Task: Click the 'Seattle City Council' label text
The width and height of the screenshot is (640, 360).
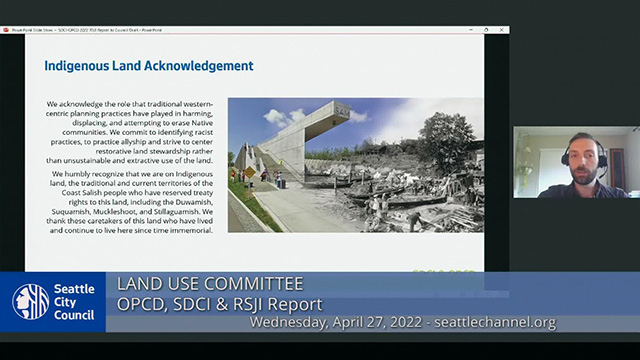Action: (x=74, y=302)
